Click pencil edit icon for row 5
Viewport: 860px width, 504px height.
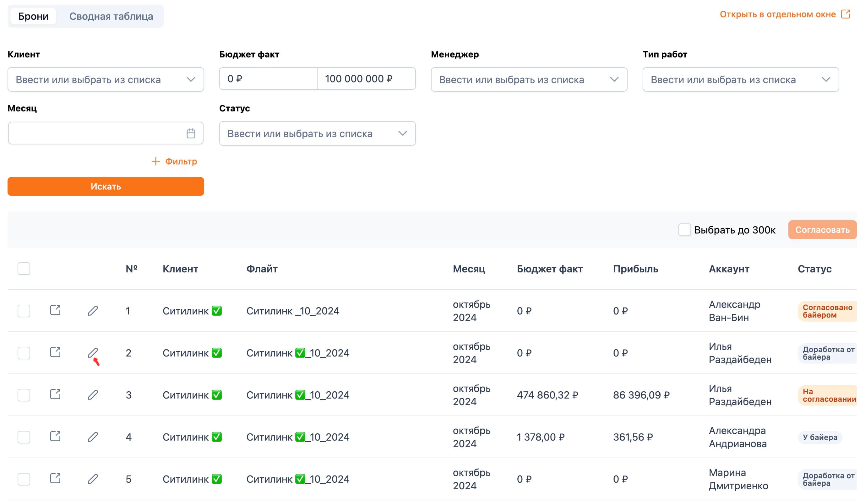coord(93,479)
